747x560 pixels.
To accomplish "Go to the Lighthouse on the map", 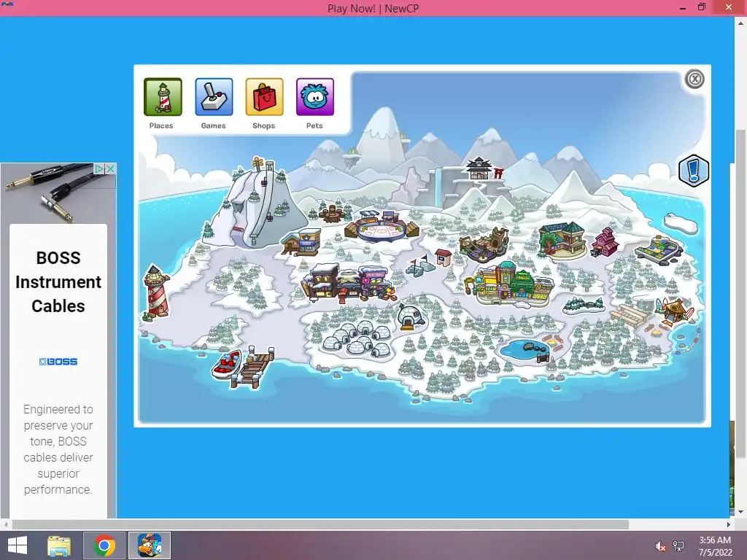I will (x=156, y=292).
